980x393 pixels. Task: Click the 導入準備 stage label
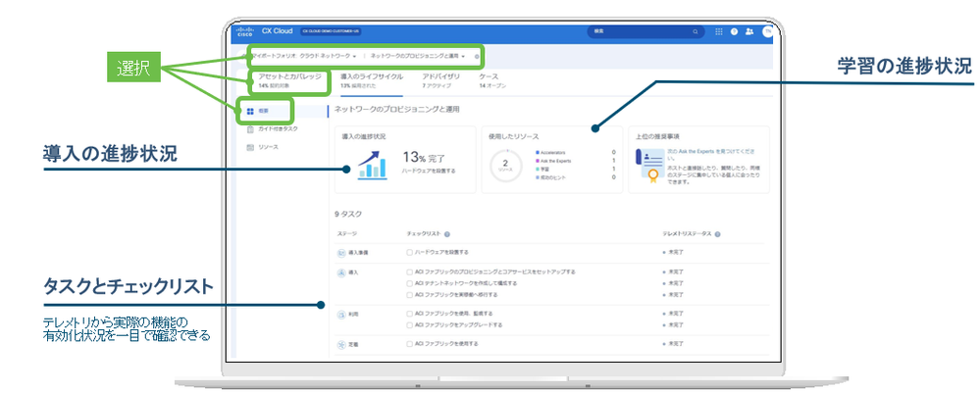(x=358, y=253)
